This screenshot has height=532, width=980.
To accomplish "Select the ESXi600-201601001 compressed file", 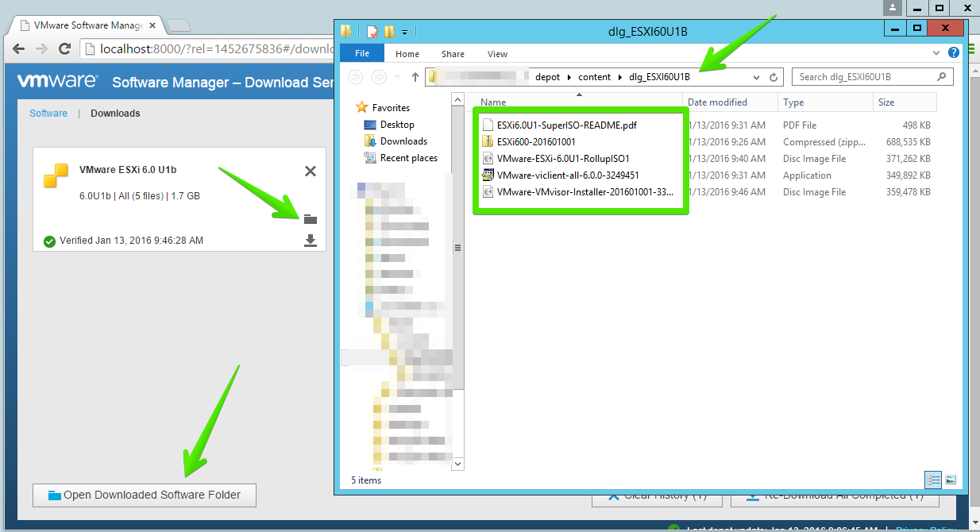I will 536,142.
